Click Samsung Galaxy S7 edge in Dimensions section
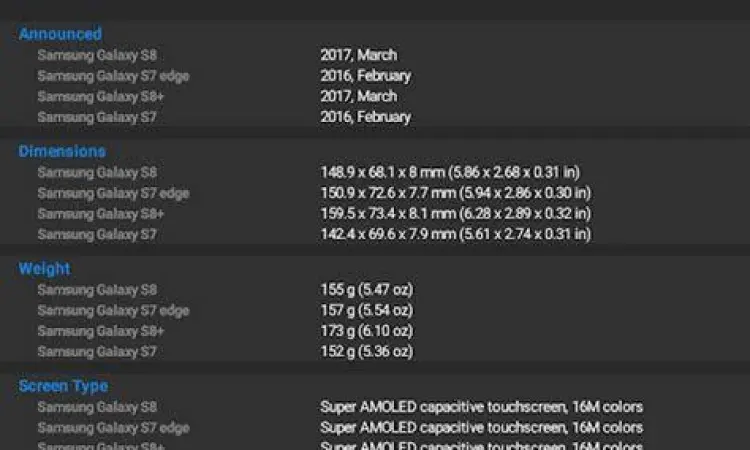This screenshot has height=450, width=750. 113,192
